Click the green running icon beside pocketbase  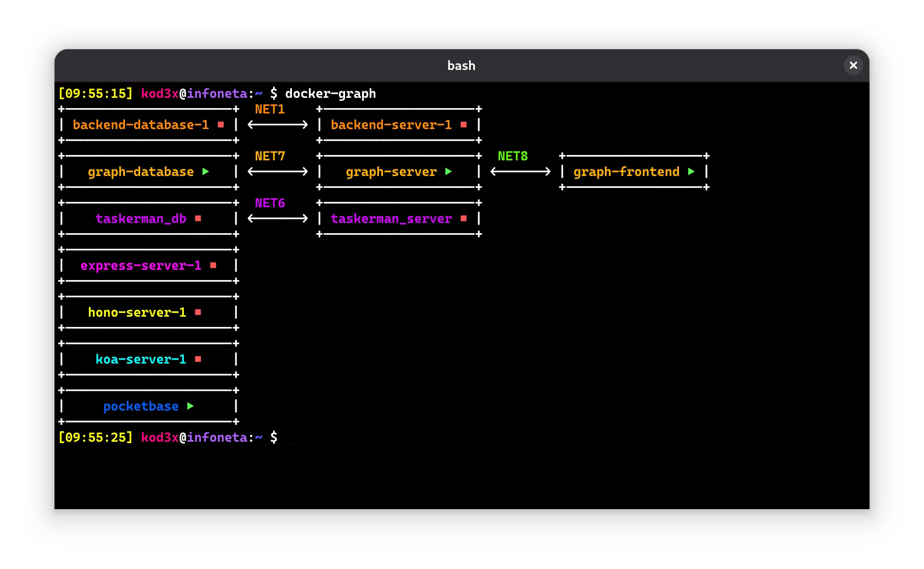(190, 406)
